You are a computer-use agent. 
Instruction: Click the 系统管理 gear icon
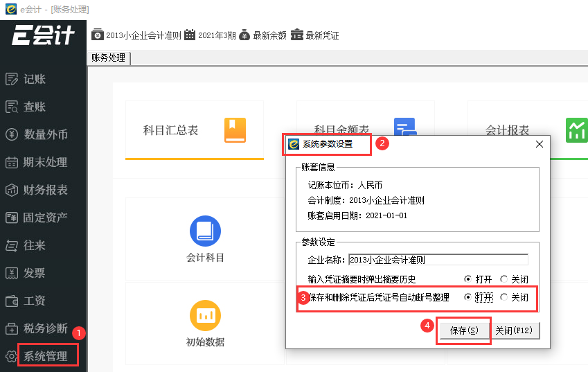tap(12, 356)
